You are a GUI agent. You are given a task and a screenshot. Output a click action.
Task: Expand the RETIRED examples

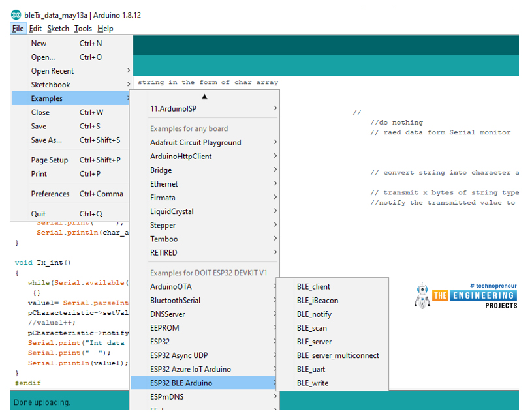[x=204, y=252]
